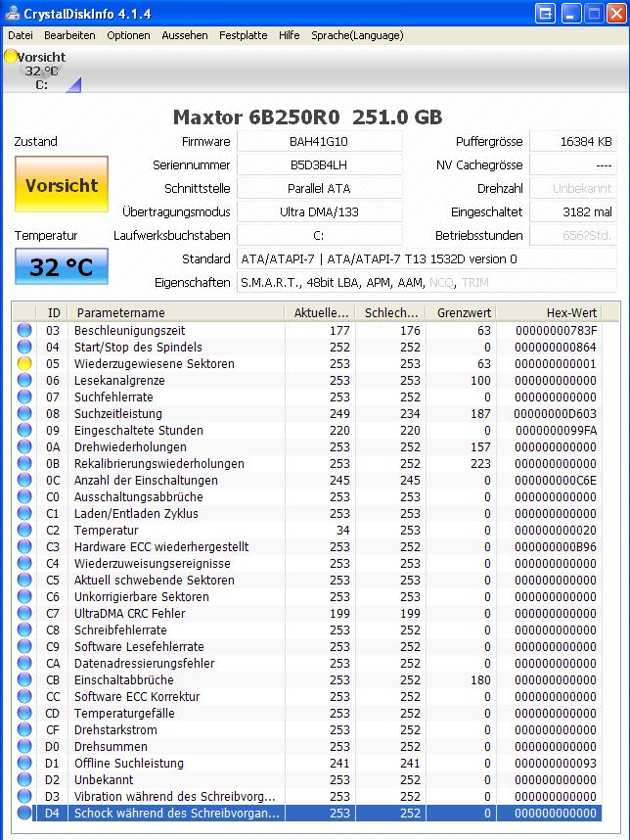Open the Optionen menu
Image resolution: width=630 pixels, height=840 pixels.
click(x=128, y=35)
